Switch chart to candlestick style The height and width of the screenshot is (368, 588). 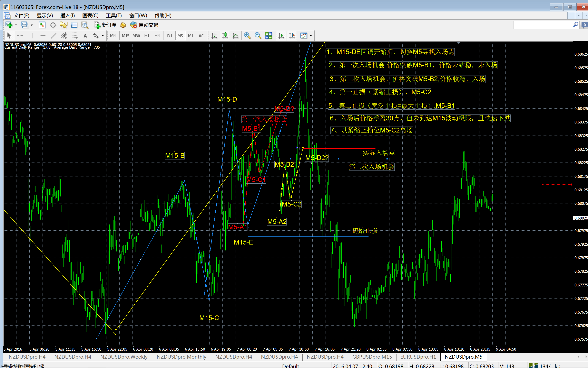click(225, 36)
